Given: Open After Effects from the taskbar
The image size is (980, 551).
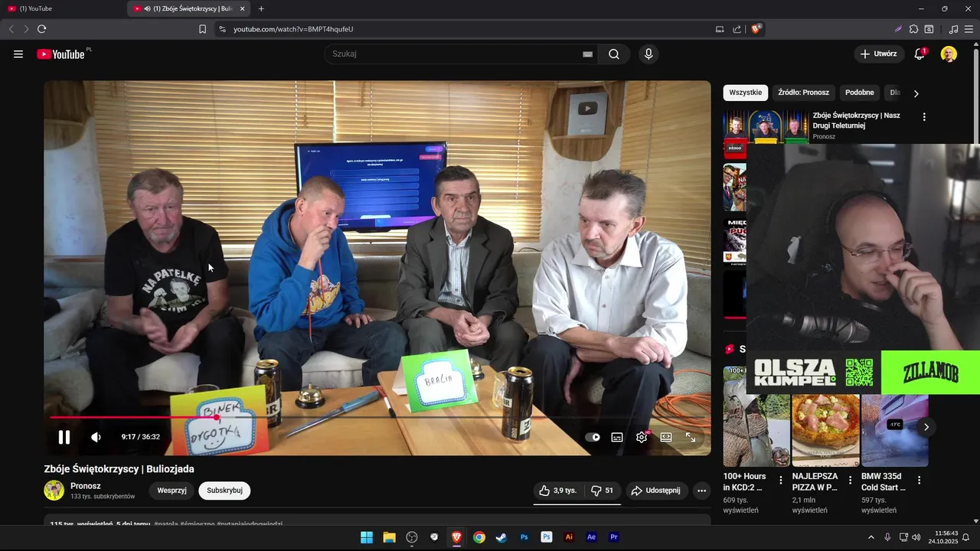Looking at the screenshot, I should [x=591, y=537].
